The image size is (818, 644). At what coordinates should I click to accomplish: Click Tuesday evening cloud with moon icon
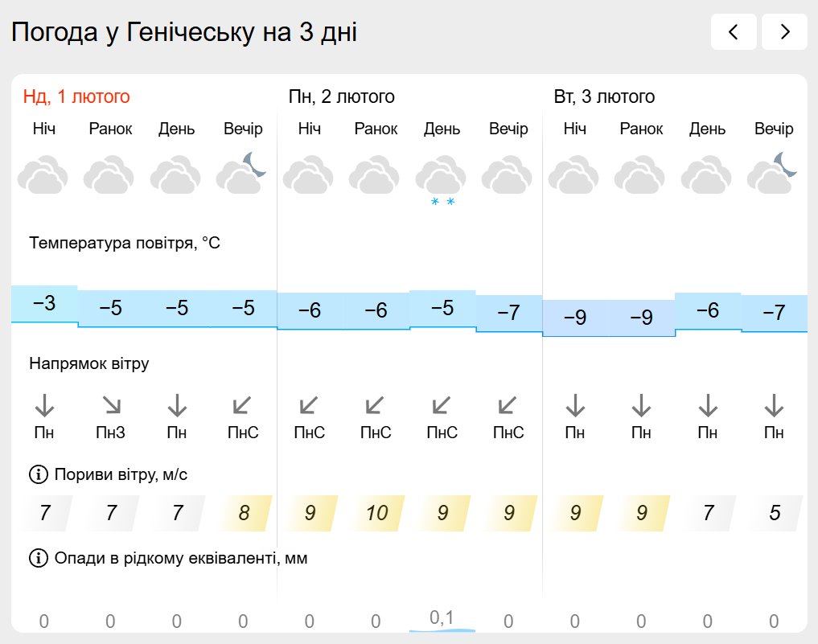(773, 174)
